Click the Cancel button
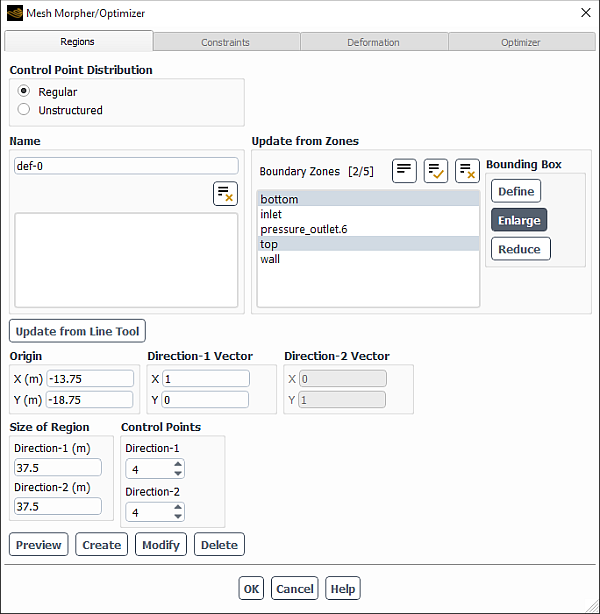 click(x=295, y=588)
